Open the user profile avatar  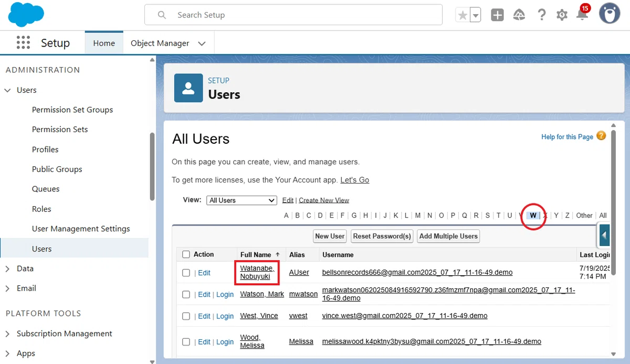(x=610, y=14)
